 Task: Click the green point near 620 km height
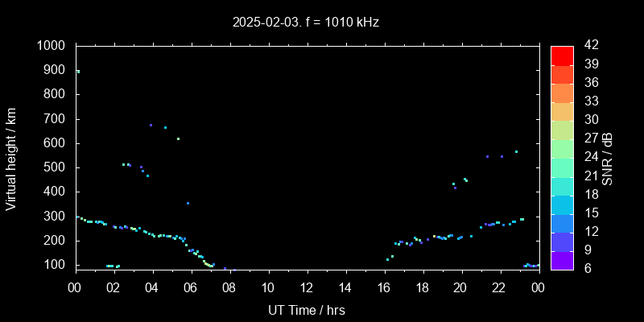(178, 138)
